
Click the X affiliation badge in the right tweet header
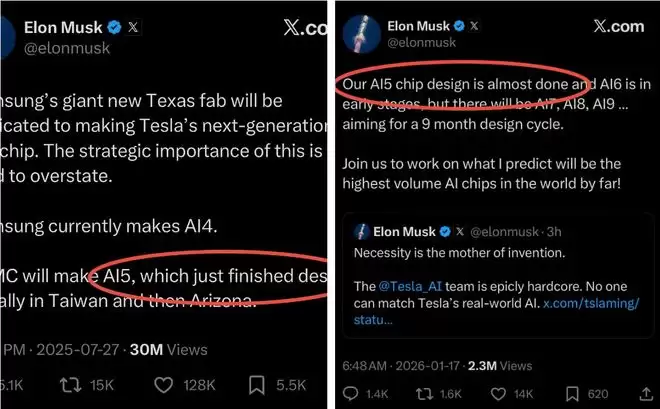474,24
